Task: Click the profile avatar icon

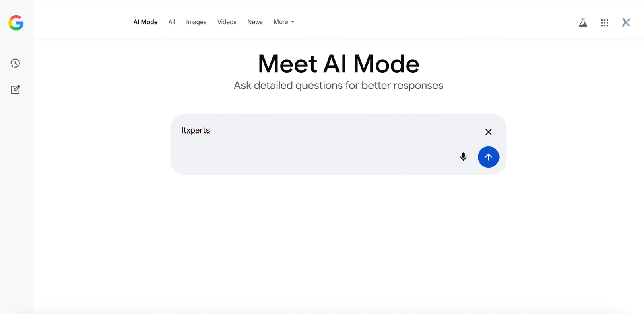Action: pos(625,23)
